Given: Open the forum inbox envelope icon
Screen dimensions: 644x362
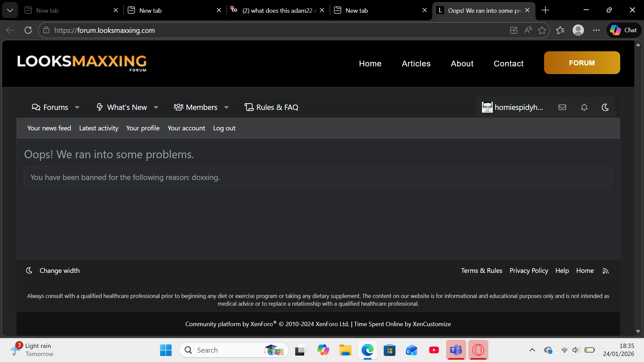Looking at the screenshot, I should pyautogui.click(x=562, y=107).
